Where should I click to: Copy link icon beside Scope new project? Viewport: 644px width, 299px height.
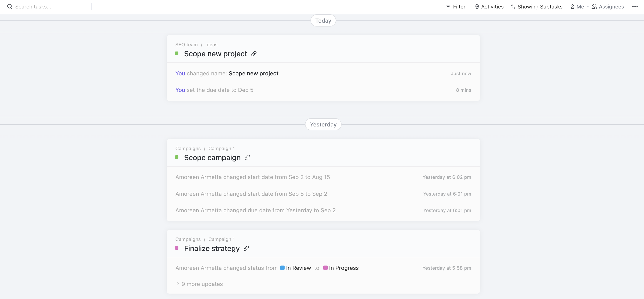click(254, 54)
